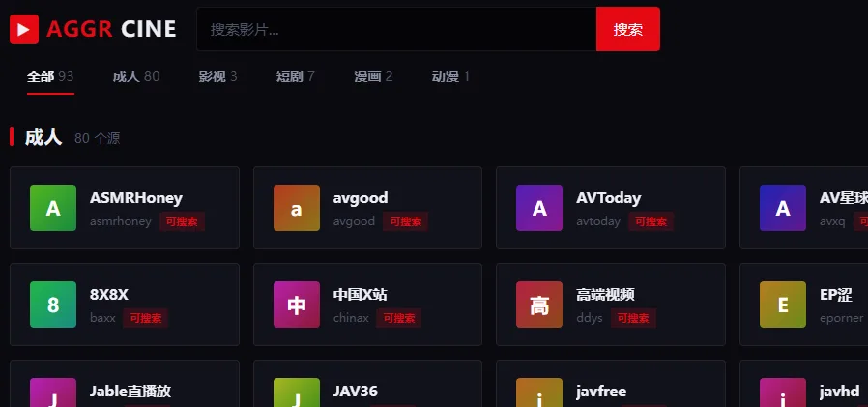The width and height of the screenshot is (868, 407).
Task: Click the Jable直播放 J icon
Action: tap(53, 392)
